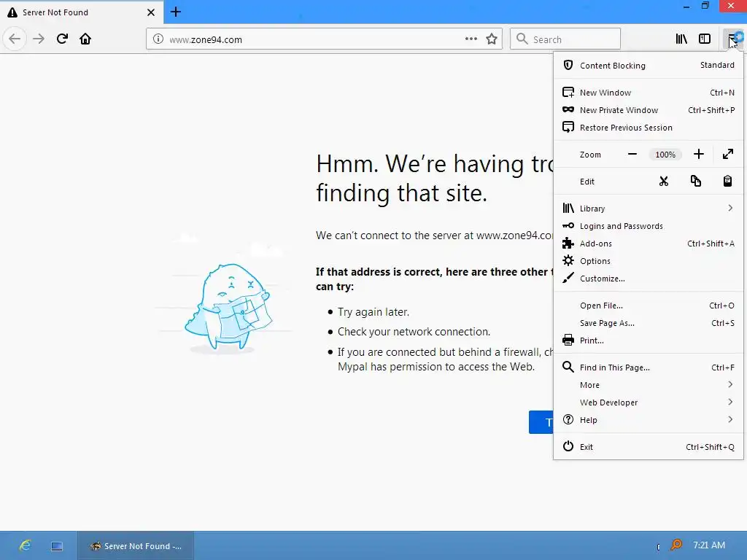Open Options from the menu
The image size is (747, 560).
tap(649, 261)
